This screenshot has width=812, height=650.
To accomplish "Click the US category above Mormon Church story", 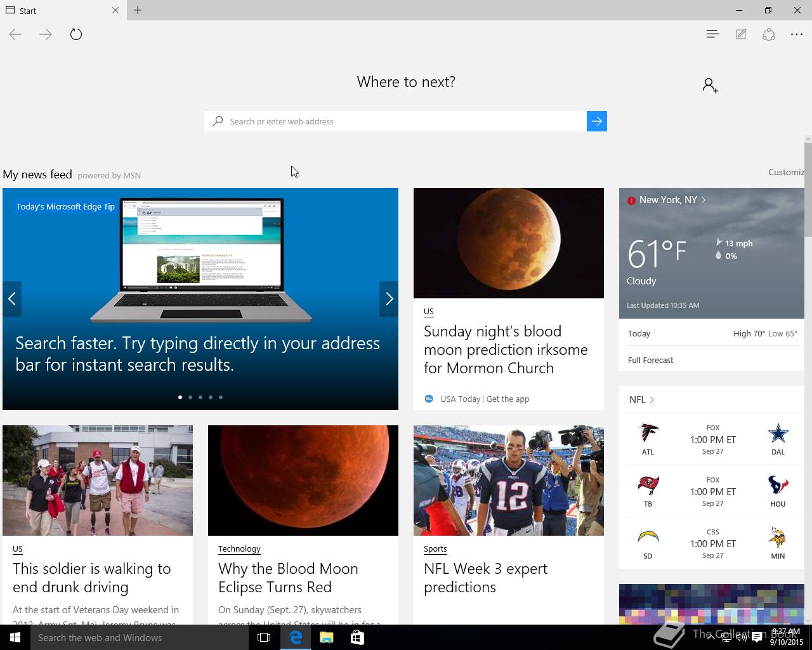I will (x=429, y=312).
